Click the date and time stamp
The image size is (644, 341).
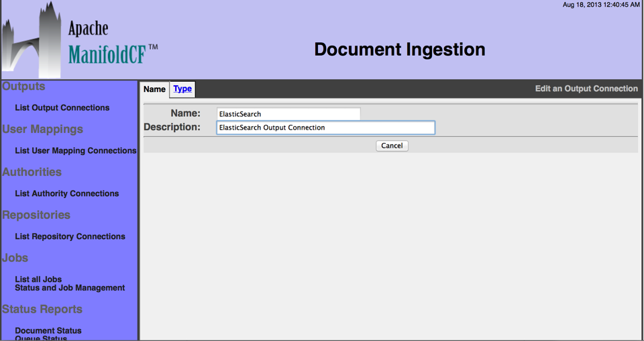point(601,5)
